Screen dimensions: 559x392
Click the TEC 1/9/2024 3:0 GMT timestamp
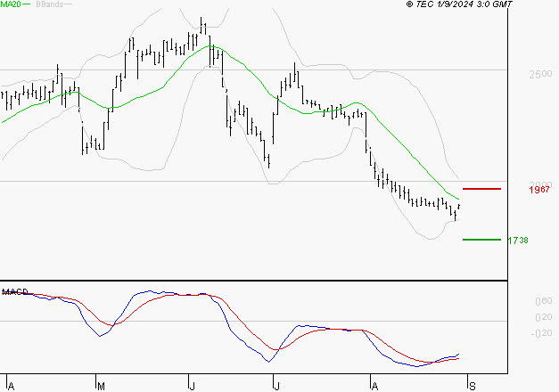(459, 4)
